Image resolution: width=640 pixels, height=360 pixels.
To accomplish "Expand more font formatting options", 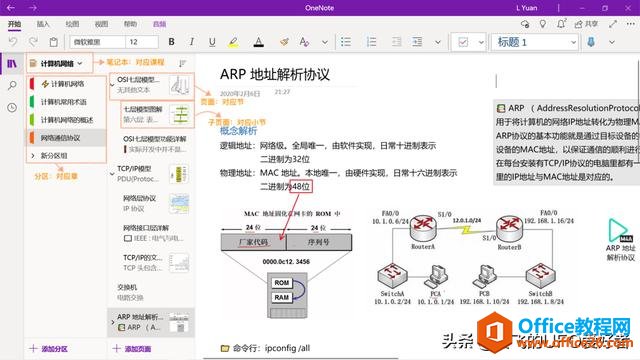I will click(x=324, y=42).
